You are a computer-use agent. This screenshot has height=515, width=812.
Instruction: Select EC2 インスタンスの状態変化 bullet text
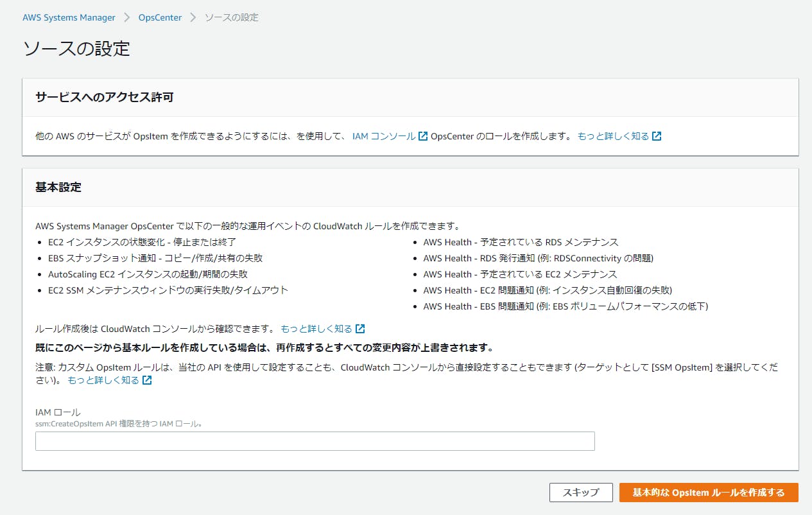(x=143, y=242)
